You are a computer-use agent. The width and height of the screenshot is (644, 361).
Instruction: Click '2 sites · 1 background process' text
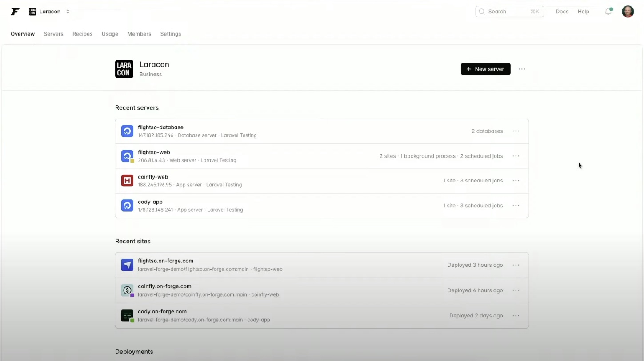pyautogui.click(x=417, y=156)
